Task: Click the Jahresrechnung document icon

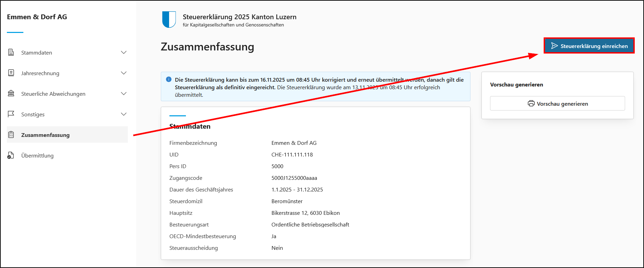Action: click(11, 73)
